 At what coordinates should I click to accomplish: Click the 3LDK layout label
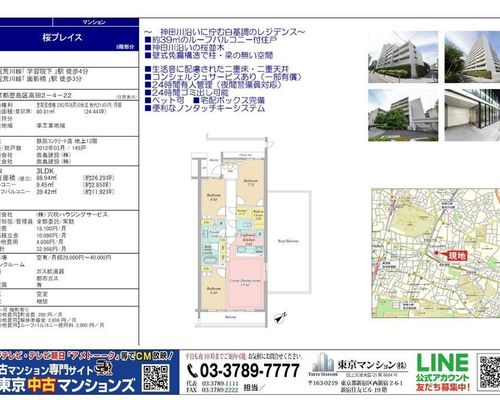coord(45,171)
